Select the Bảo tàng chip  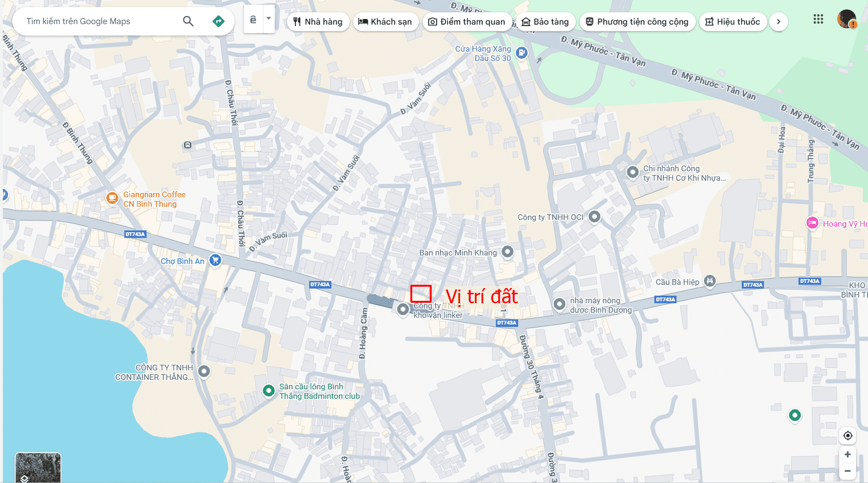pyautogui.click(x=546, y=22)
